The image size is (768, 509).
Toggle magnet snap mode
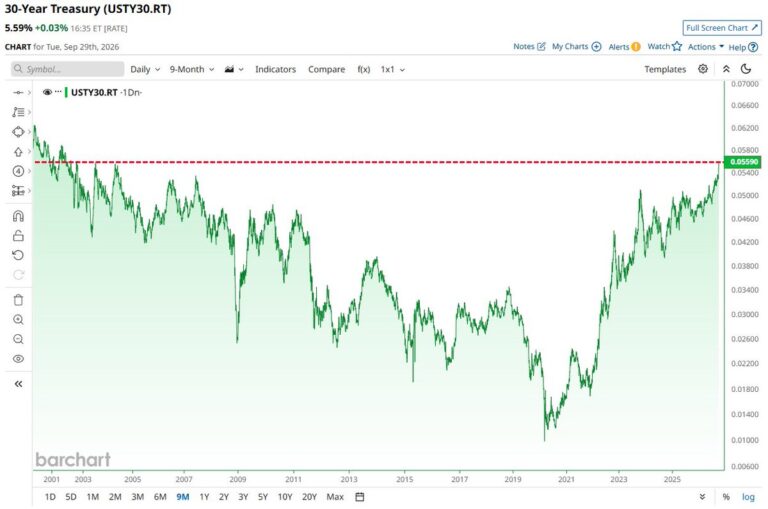coord(18,216)
